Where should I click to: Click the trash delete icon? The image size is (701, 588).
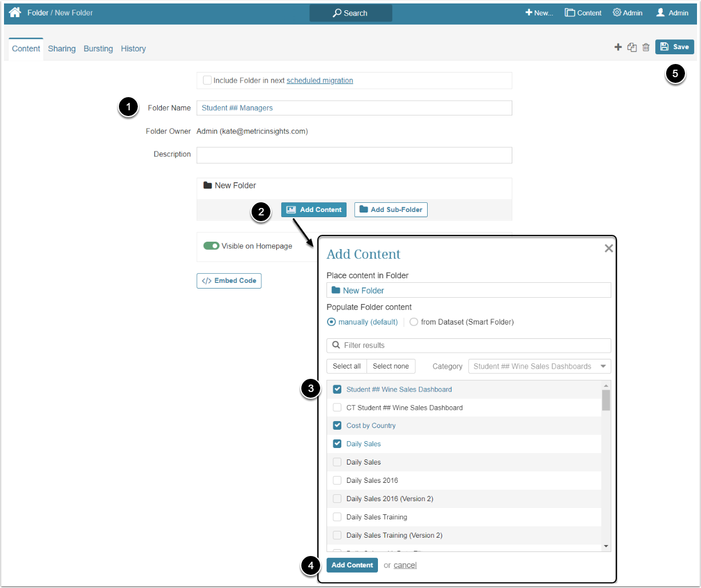tap(646, 47)
